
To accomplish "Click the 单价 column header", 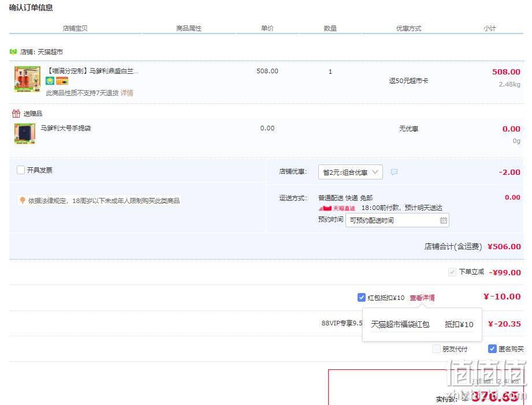I will [267, 28].
